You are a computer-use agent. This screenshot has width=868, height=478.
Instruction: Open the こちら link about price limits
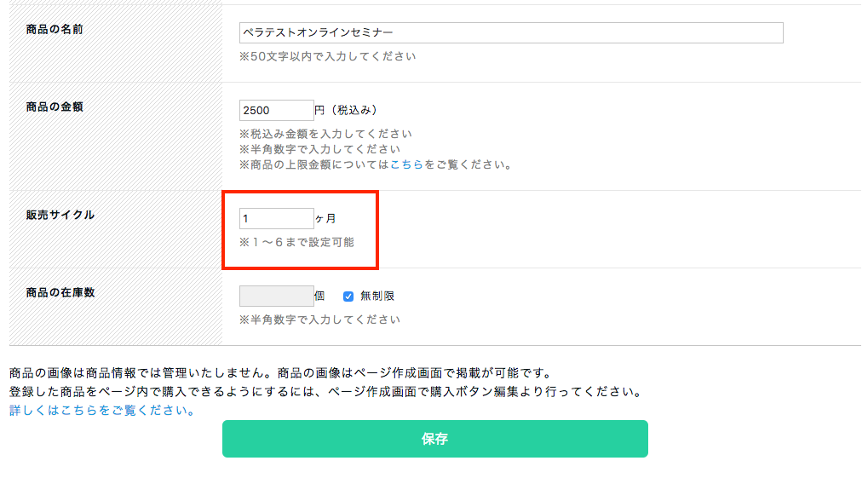[x=407, y=164]
